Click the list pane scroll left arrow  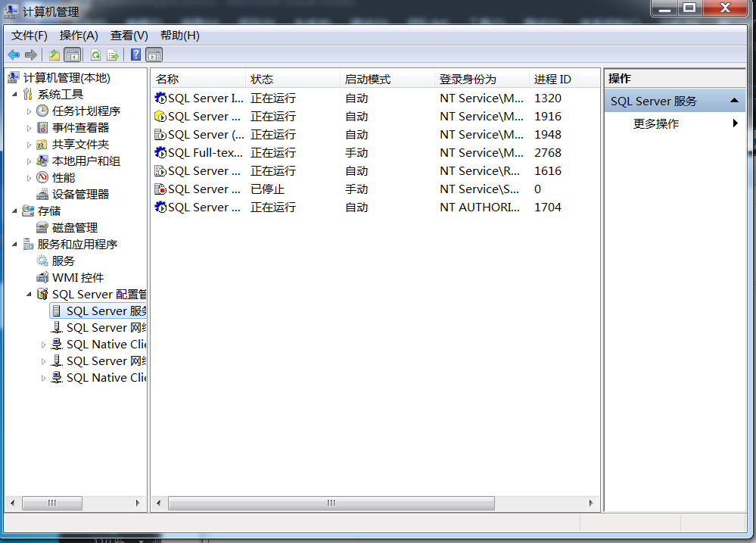tap(158, 503)
